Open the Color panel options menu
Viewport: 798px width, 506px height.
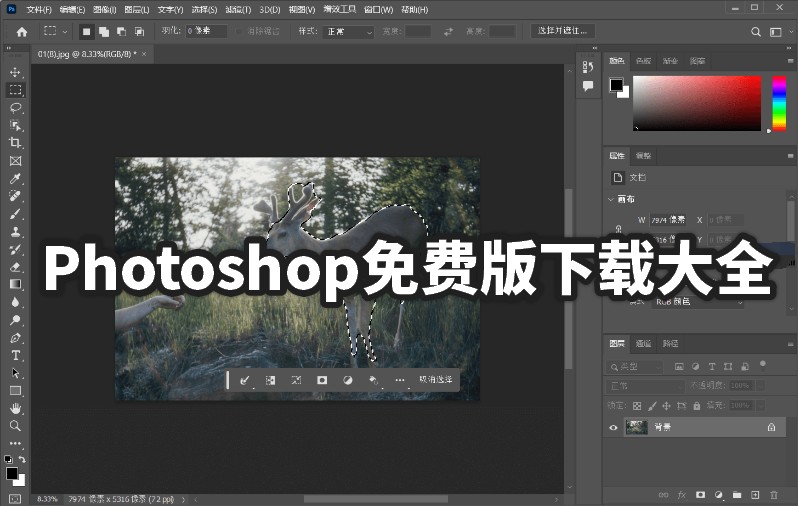pos(791,61)
